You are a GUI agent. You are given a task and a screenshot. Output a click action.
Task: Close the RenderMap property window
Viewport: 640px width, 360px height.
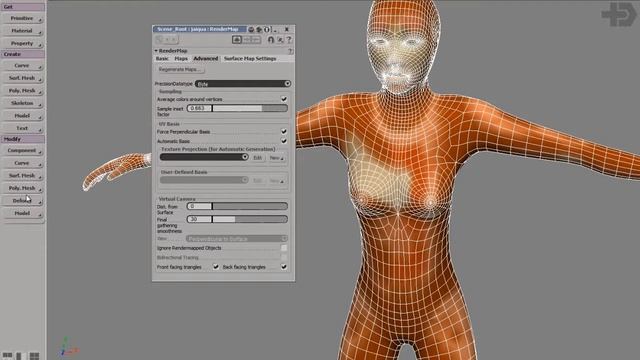(x=287, y=29)
